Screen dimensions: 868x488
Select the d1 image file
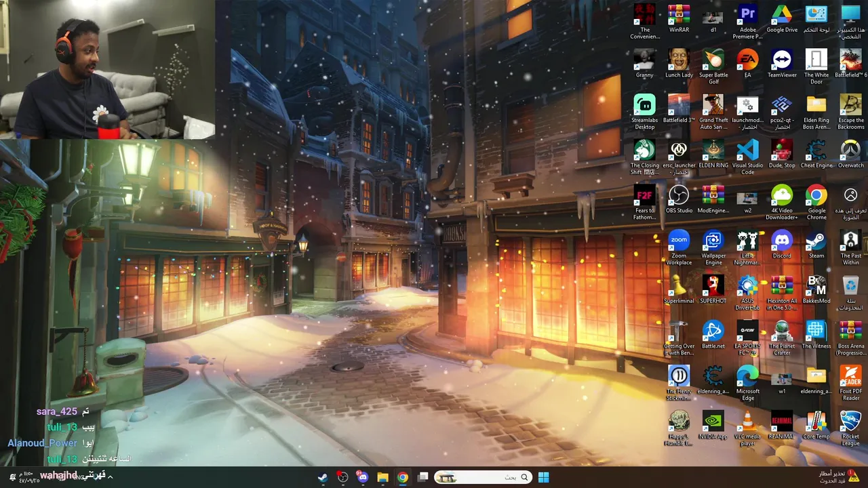713,19
